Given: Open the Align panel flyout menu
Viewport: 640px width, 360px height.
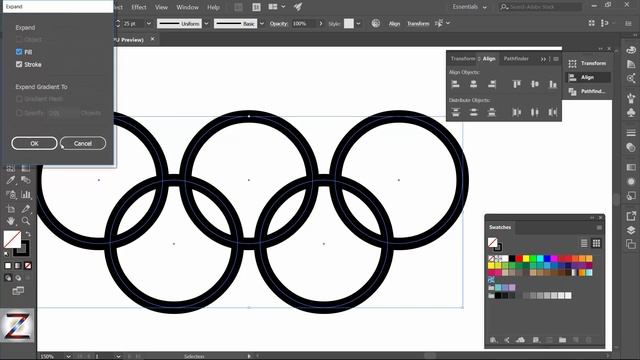Looking at the screenshot, I should pos(556,59).
